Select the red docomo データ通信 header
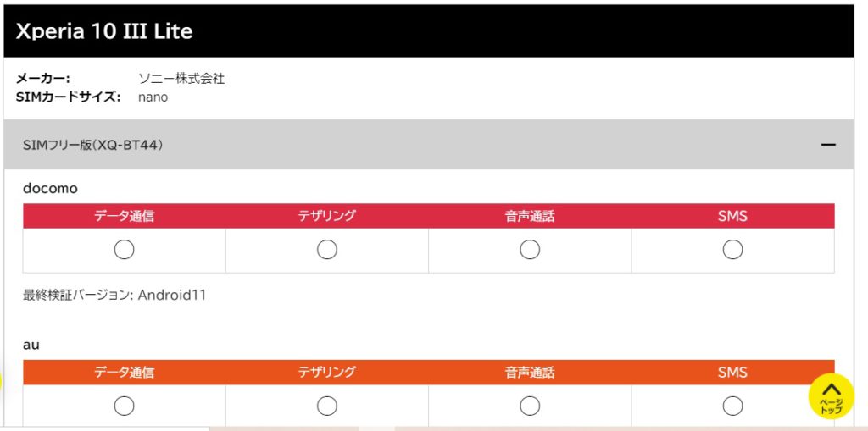The image size is (868, 431). click(x=124, y=216)
